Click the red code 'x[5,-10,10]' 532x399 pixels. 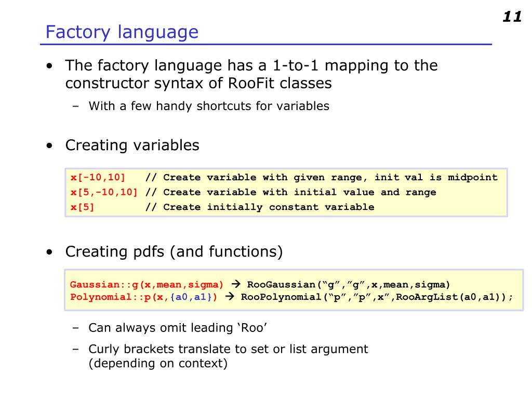click(x=104, y=192)
